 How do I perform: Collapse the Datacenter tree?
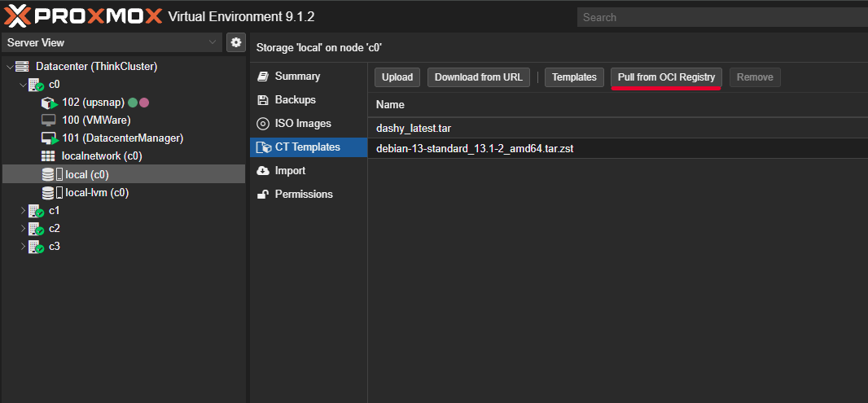pos(10,67)
